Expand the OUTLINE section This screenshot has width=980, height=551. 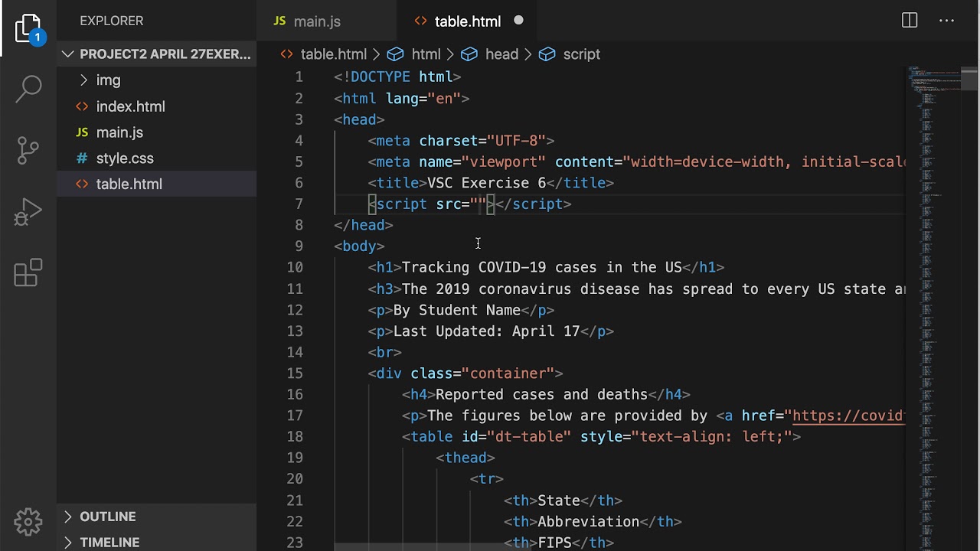click(68, 517)
